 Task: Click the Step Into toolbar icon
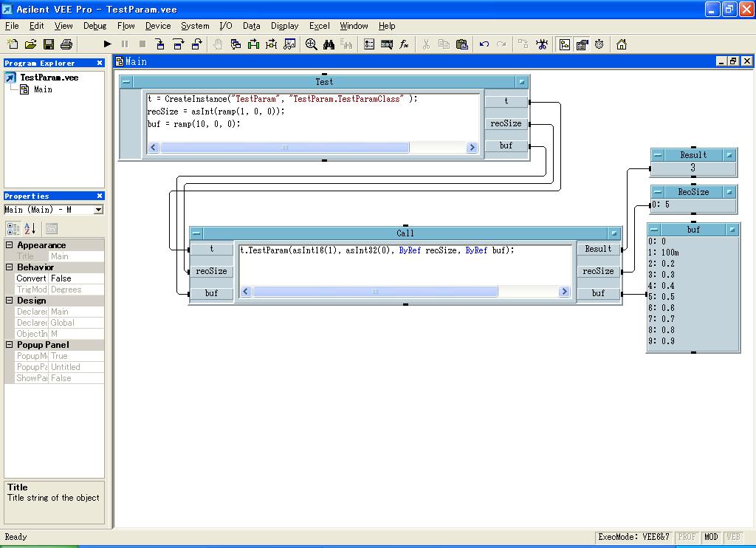coord(160,44)
